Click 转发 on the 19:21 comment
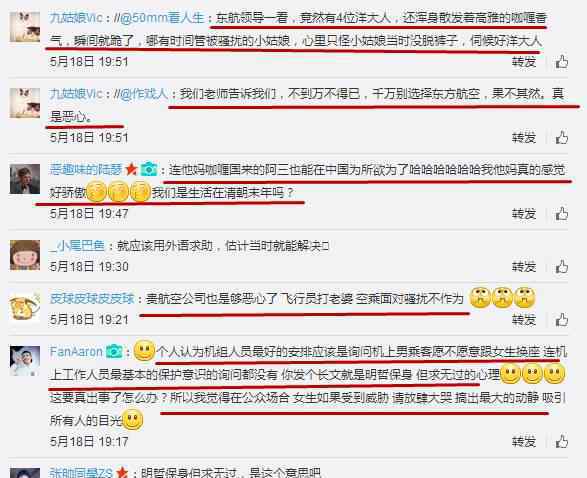 click(x=524, y=320)
